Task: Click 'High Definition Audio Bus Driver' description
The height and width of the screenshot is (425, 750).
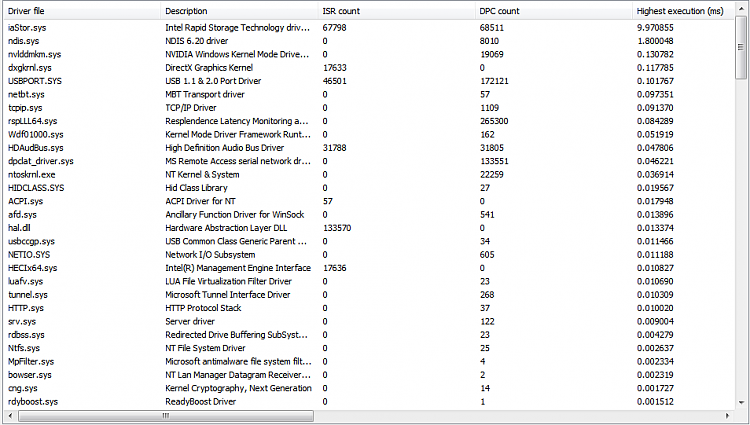Action: (224, 148)
